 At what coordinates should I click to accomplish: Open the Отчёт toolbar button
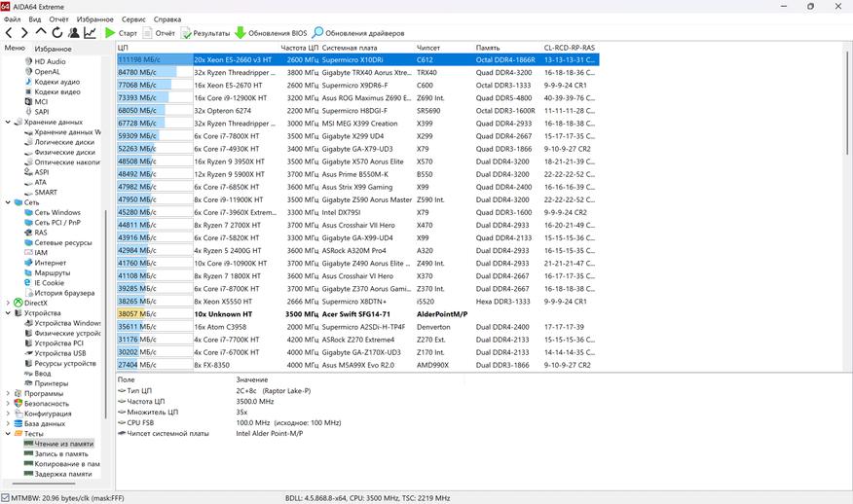159,33
